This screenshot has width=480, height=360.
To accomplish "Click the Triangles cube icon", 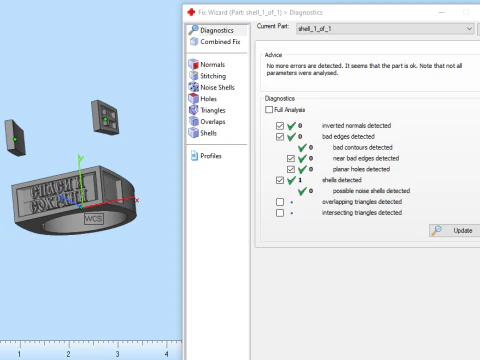I will [x=194, y=110].
